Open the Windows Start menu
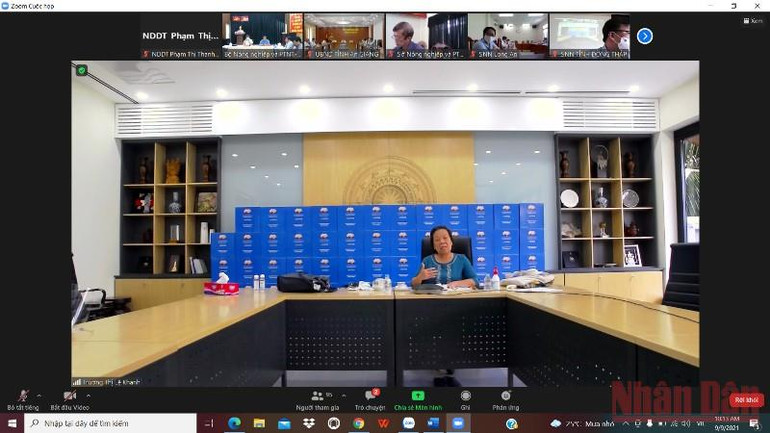This screenshot has height=433, width=770. point(12,424)
